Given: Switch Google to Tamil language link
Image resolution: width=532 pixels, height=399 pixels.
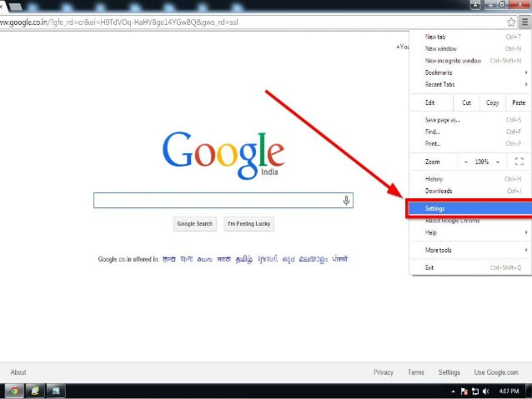Looking at the screenshot, I should [244, 259].
